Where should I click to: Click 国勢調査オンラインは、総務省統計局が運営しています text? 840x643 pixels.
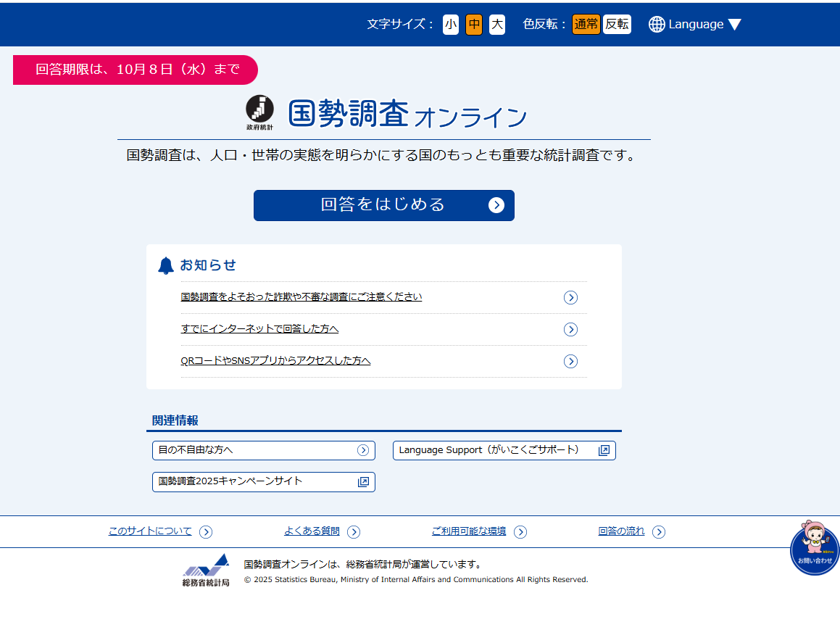[364, 564]
